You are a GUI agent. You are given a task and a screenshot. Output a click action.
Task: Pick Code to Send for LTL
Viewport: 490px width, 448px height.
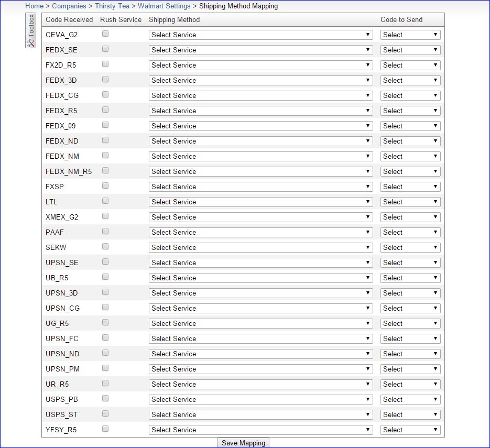[410, 202]
